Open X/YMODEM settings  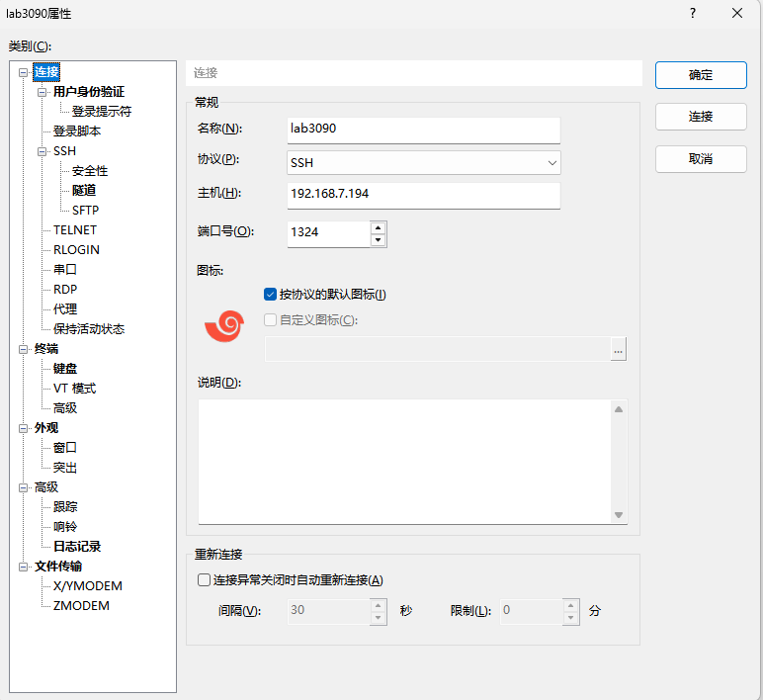coord(88,586)
